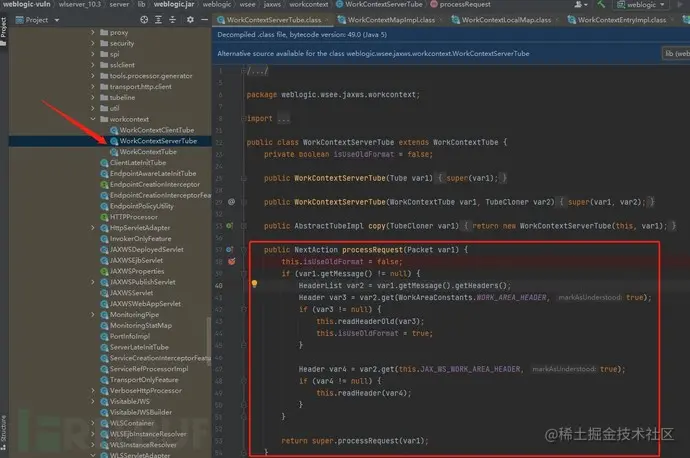Click the @ gutter marker on line 29
This screenshot has height=458, width=690.
pos(231,202)
